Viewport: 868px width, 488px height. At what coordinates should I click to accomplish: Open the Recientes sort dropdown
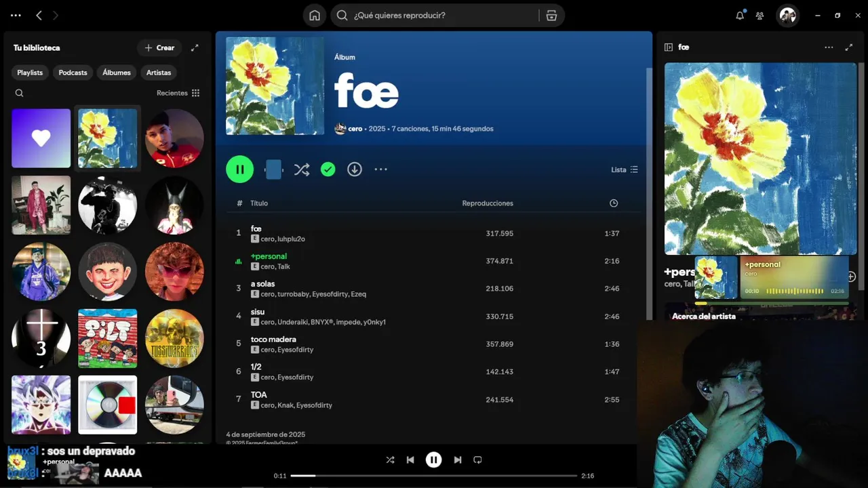point(178,93)
